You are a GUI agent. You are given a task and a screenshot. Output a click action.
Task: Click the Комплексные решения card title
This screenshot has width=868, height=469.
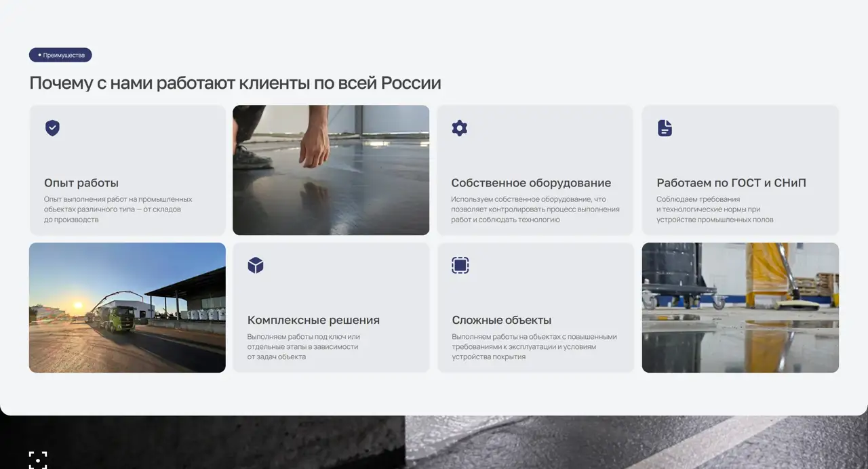coord(313,320)
